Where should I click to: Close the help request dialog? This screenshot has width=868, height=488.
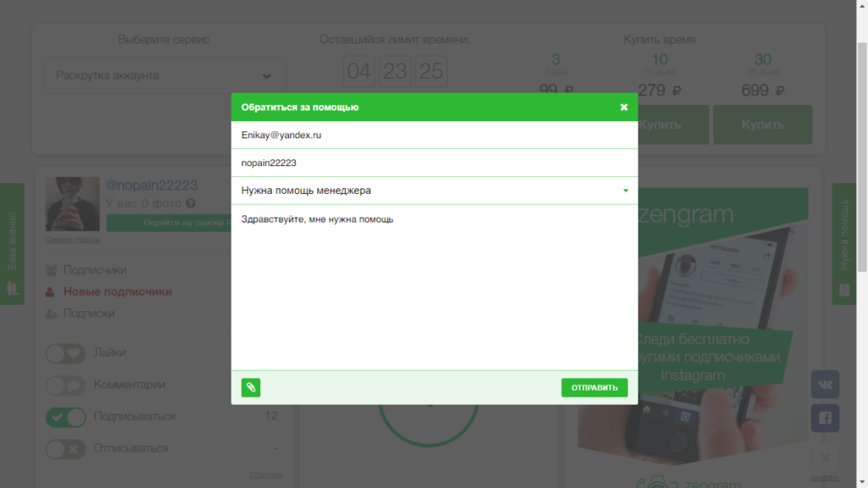[x=624, y=108]
